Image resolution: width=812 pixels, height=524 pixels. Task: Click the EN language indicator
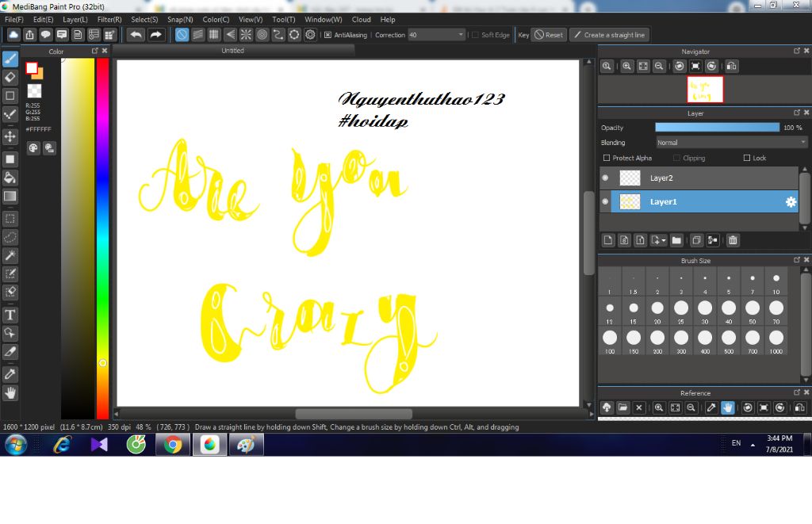point(736,443)
